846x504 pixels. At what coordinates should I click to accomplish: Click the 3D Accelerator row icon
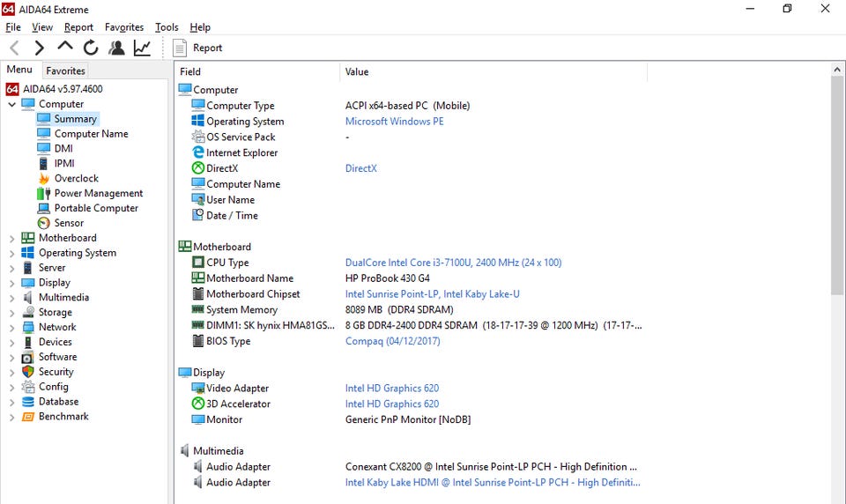(198, 404)
